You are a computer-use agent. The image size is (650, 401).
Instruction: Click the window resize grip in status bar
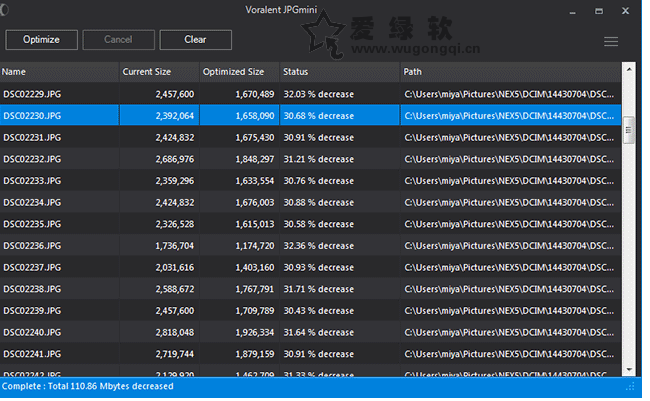pos(631,387)
